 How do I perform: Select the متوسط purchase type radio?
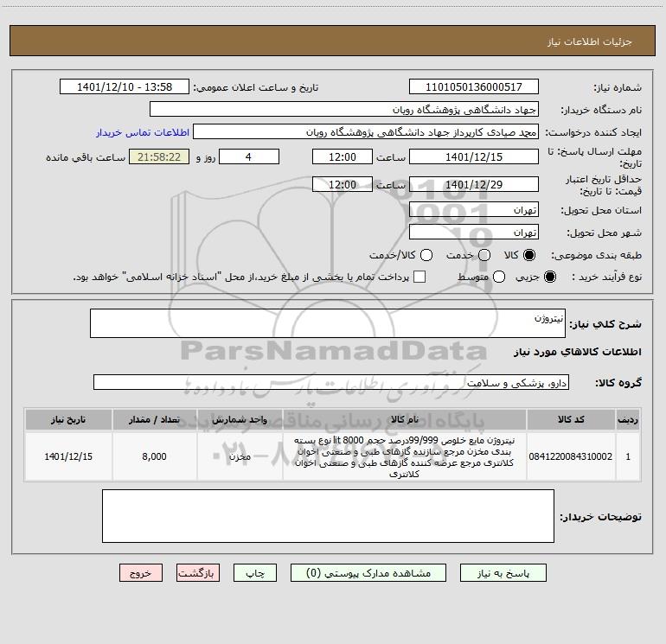click(499, 277)
